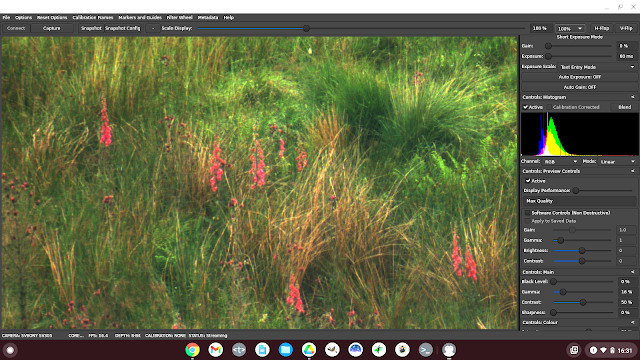Open the Filter Wheel menu
640x360 pixels.
(180, 18)
